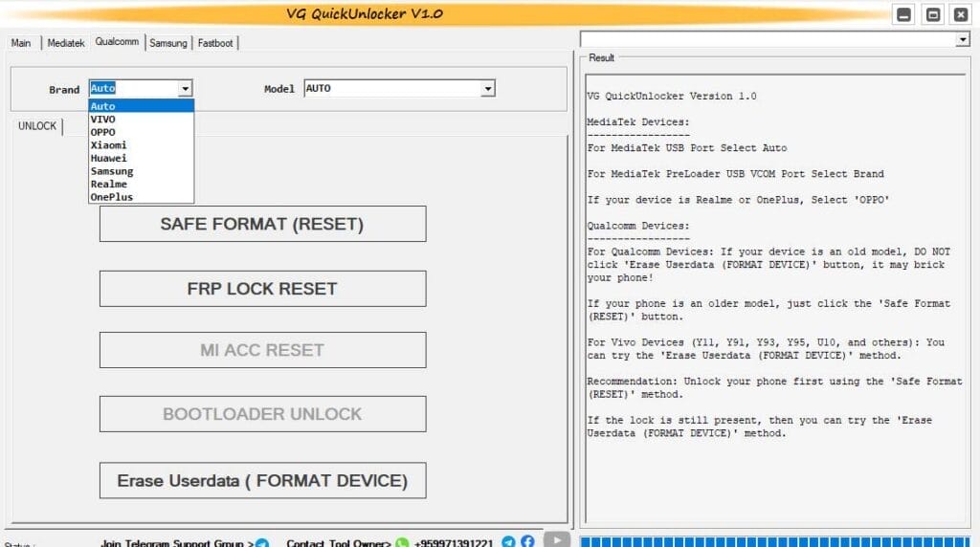
Task: Click phone number +959971391221
Action: point(454,543)
